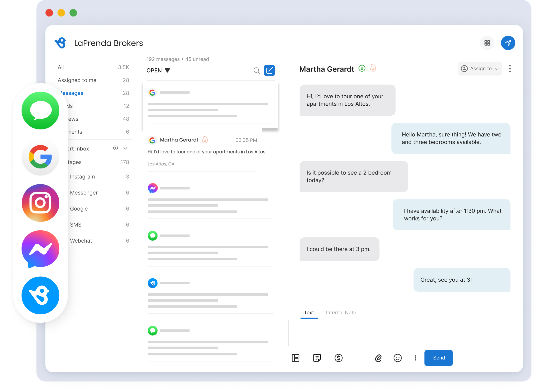Open the search icon in the inbox list
Image resolution: width=547 pixels, height=392 pixels.
pyautogui.click(x=257, y=71)
